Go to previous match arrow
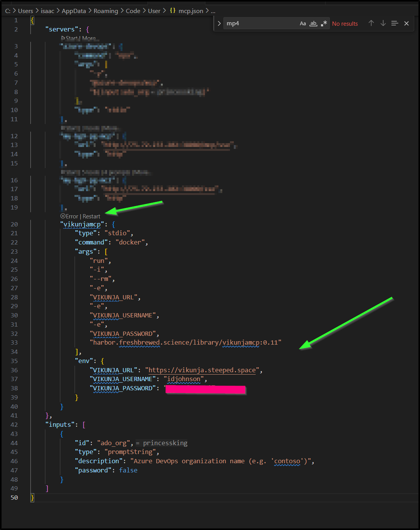420x530 pixels. (371, 23)
